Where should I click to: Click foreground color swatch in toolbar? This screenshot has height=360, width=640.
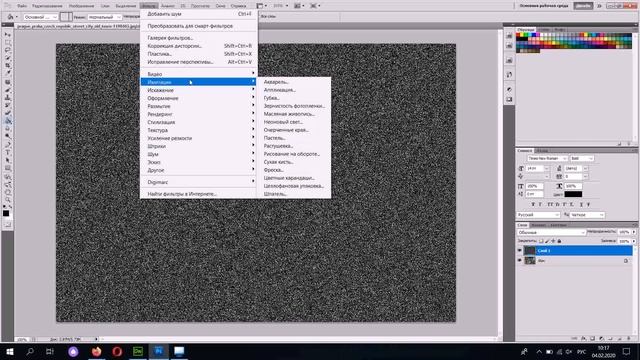point(6,213)
